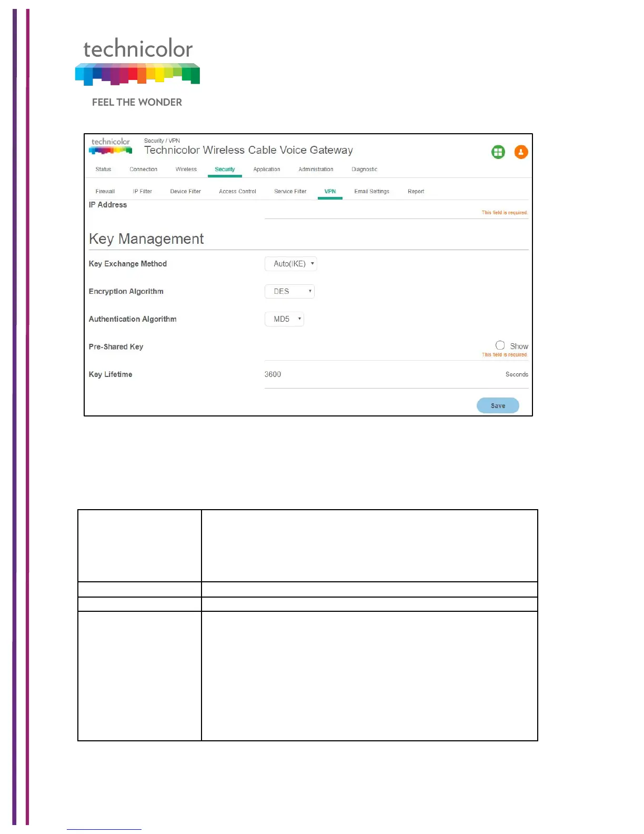Open the orange user account icon

[x=521, y=152]
